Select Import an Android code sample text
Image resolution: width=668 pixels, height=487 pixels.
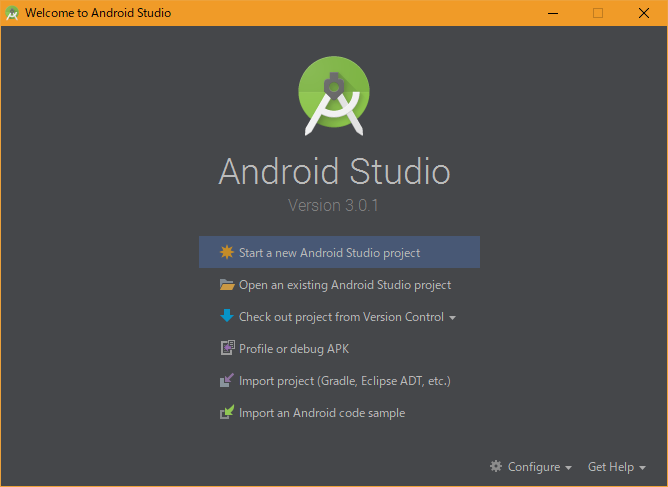[321, 413]
